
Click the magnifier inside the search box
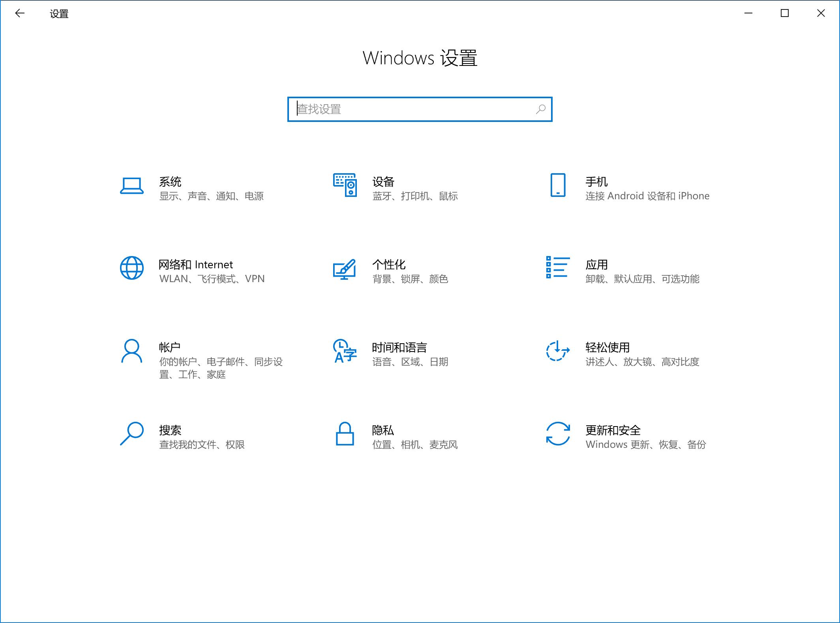coord(541,110)
